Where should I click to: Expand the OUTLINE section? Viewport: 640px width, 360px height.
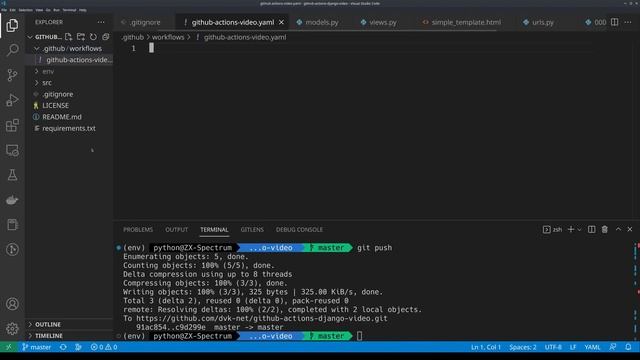[69, 324]
